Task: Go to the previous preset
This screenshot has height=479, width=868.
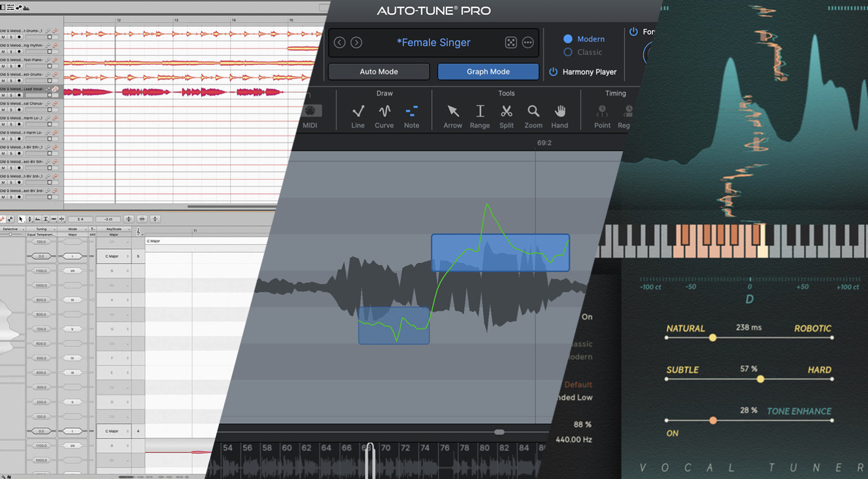Action: (x=340, y=43)
